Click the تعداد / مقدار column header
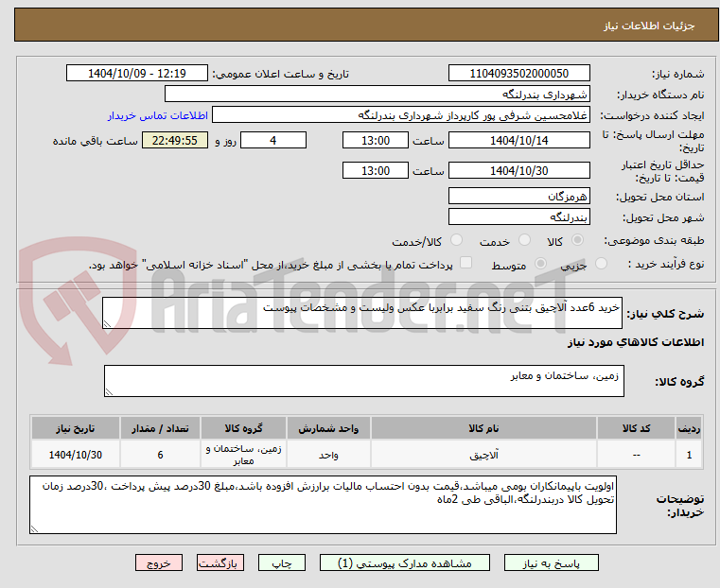The width and height of the screenshot is (720, 588). click(x=160, y=428)
